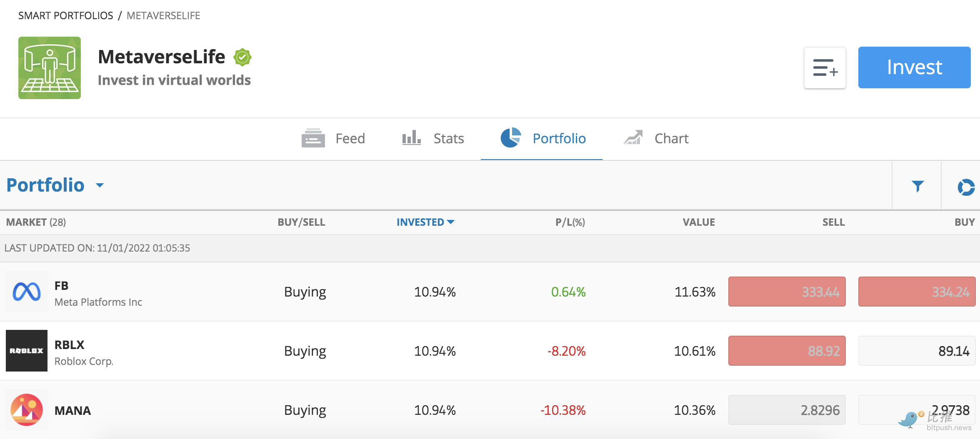
Task: Select the Portfolio tab
Action: click(x=542, y=139)
